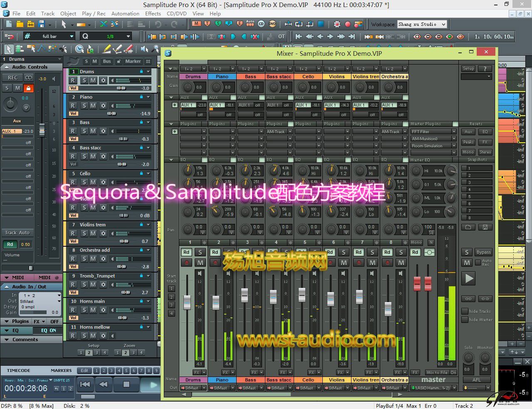This screenshot has height=409, width=532.
Task: Toggle Mute on Mixer channel 8
Action: [x=401, y=263]
